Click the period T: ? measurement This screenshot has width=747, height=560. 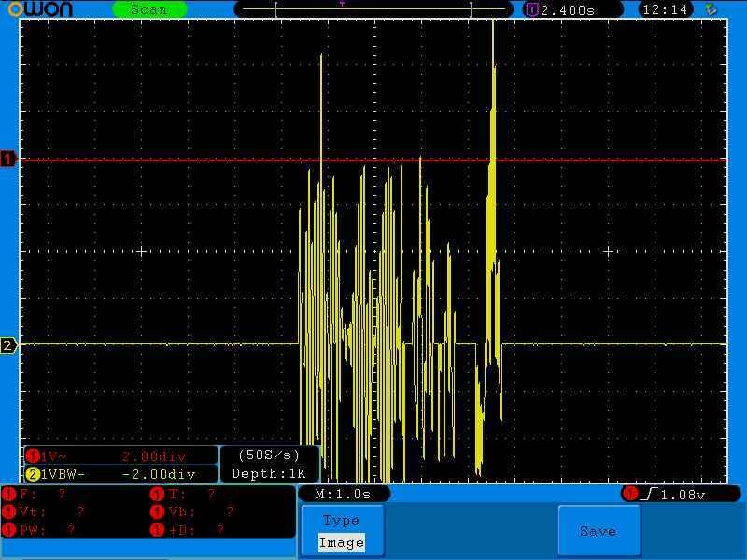tap(183, 494)
